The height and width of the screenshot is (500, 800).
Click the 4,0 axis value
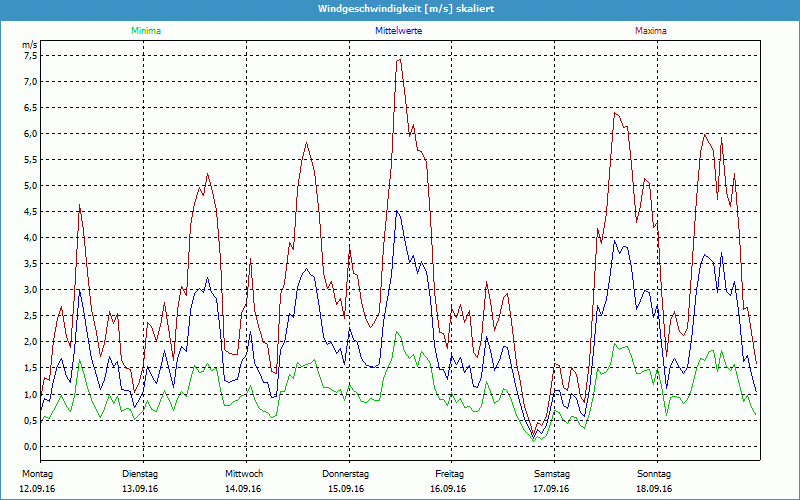(31, 238)
